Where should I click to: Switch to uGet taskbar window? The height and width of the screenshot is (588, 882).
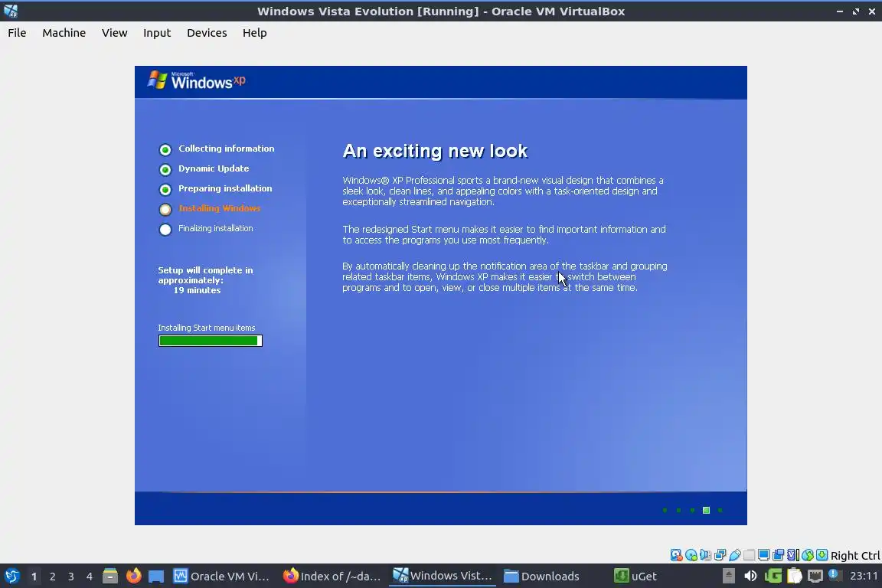click(x=661, y=577)
